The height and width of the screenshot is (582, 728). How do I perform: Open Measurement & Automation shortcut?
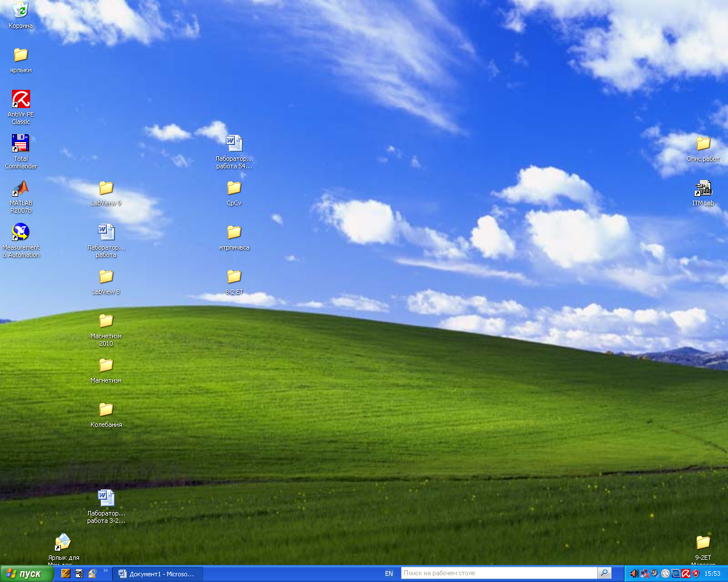21,240
